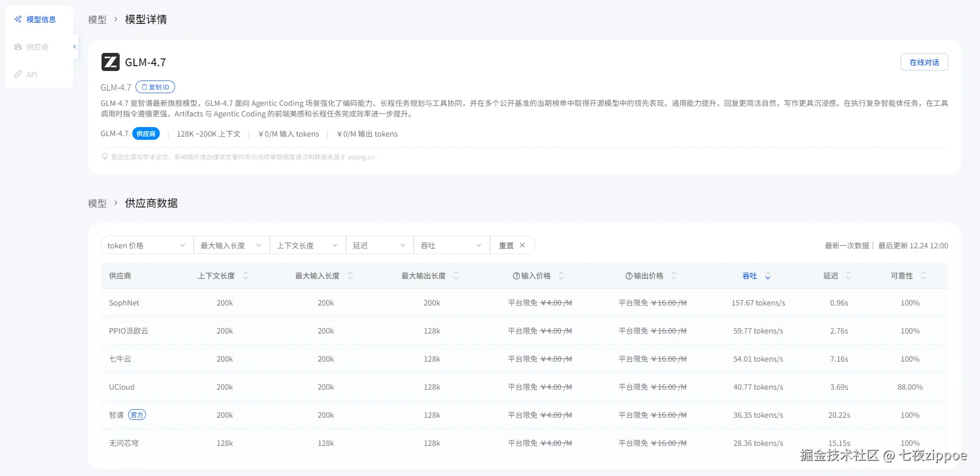Click the 官方 badge next to 智谱
The height and width of the screenshot is (476, 980).
[x=137, y=415]
